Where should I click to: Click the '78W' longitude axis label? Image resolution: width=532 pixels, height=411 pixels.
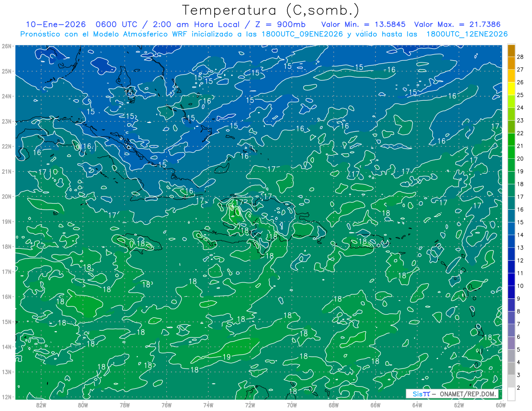[125, 405]
